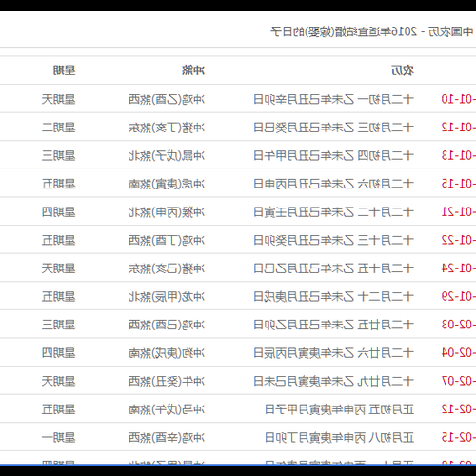Viewport: 476px width, 476px height.
Task: Select lunar date 十二月十五 乙巳日 cell
Action: click(333, 268)
